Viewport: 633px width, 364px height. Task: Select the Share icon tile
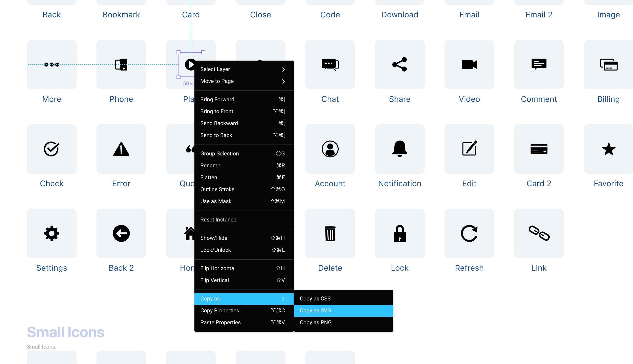coord(400,65)
